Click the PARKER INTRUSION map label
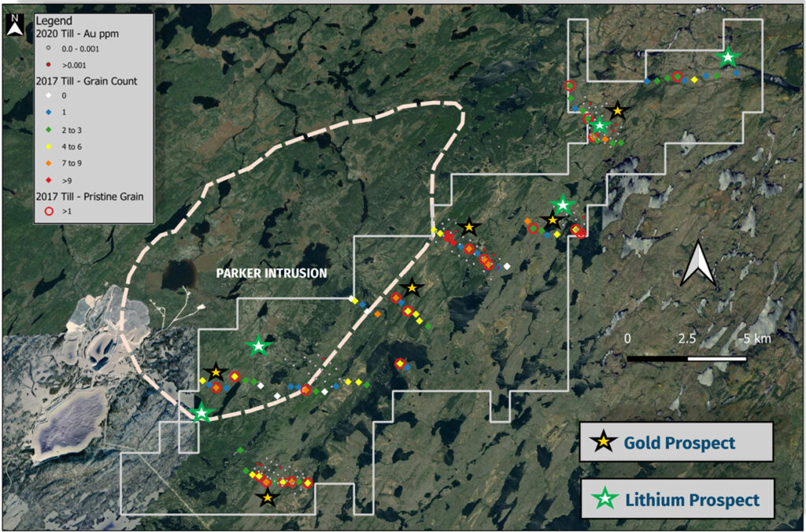Screen dimensions: 806x532 tap(272, 274)
